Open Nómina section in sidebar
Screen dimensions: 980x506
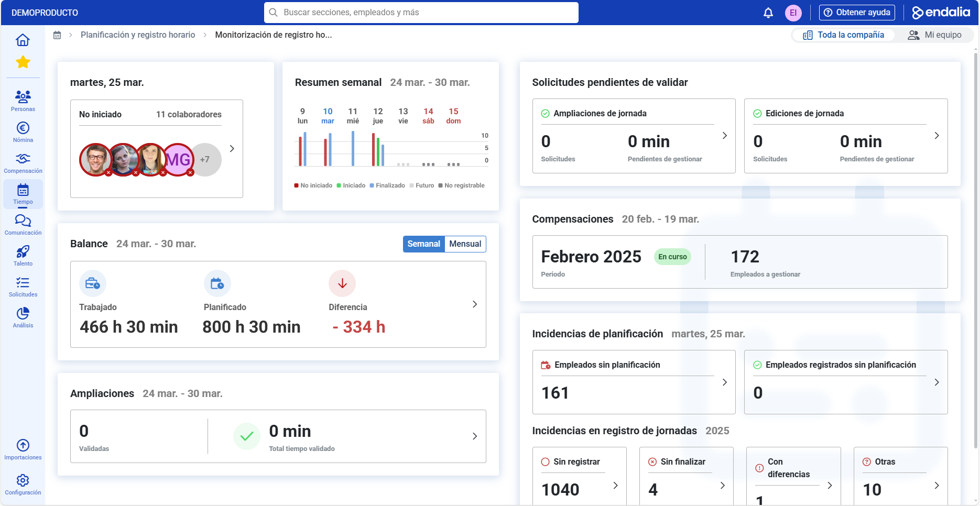(23, 132)
